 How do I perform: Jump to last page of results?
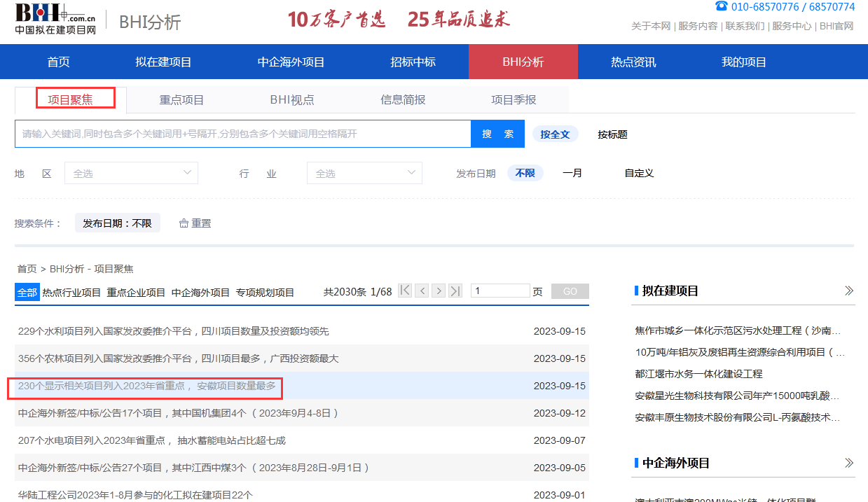455,291
